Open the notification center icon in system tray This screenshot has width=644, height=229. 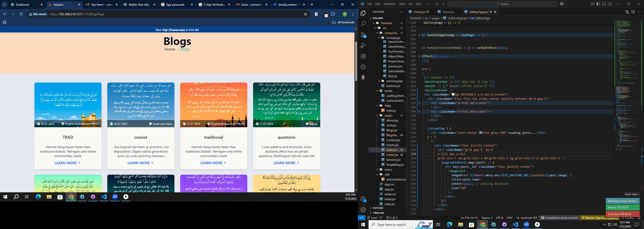tap(637, 225)
